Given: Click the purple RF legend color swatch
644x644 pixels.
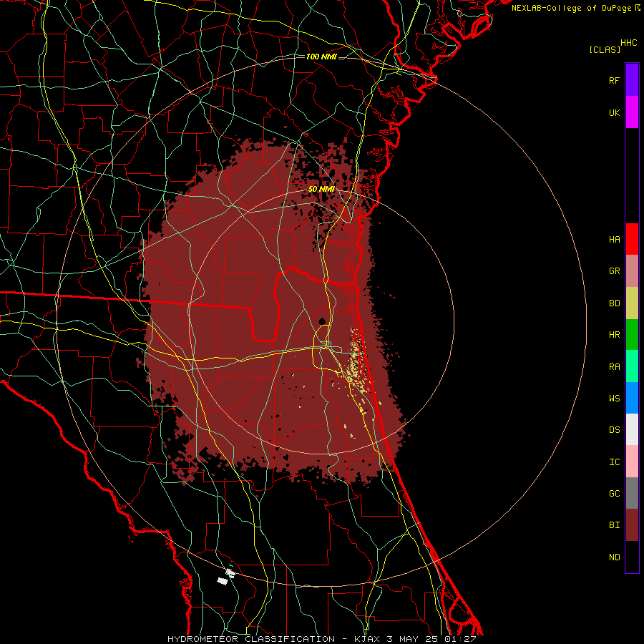Looking at the screenshot, I should [632, 80].
